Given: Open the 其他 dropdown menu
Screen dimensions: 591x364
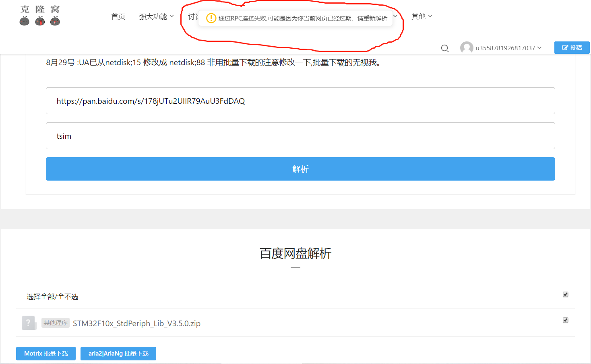Looking at the screenshot, I should (422, 16).
